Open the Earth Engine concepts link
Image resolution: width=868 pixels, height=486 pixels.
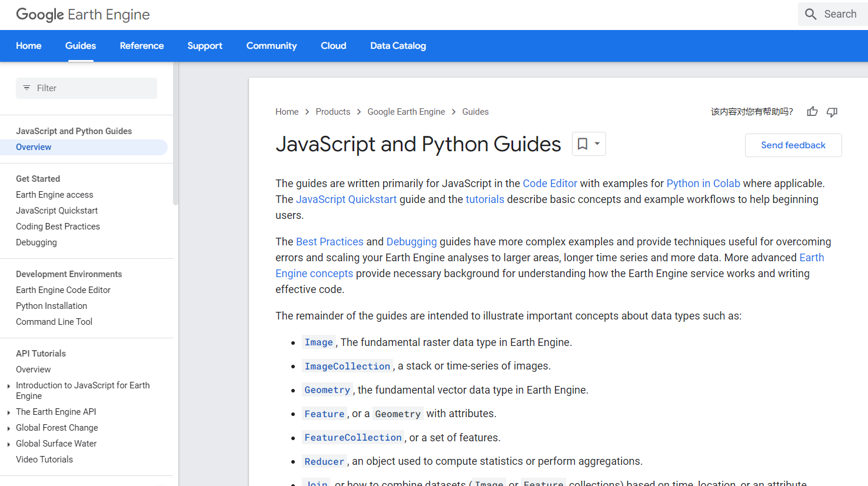tap(314, 274)
